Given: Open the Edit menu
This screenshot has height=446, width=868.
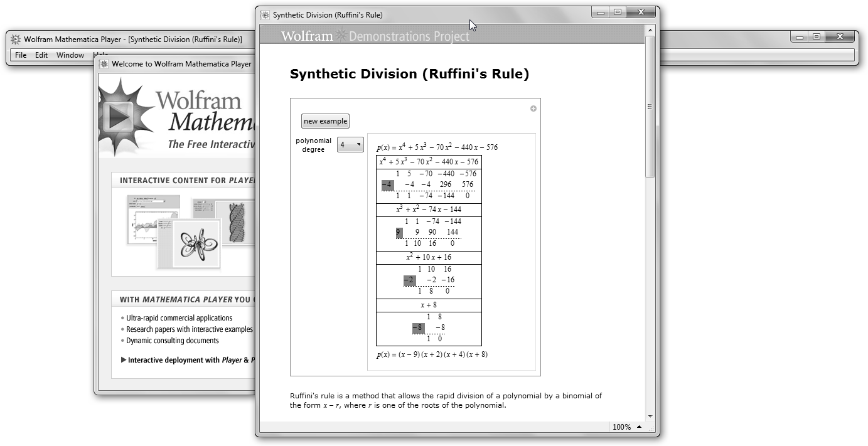Looking at the screenshot, I should coord(41,55).
